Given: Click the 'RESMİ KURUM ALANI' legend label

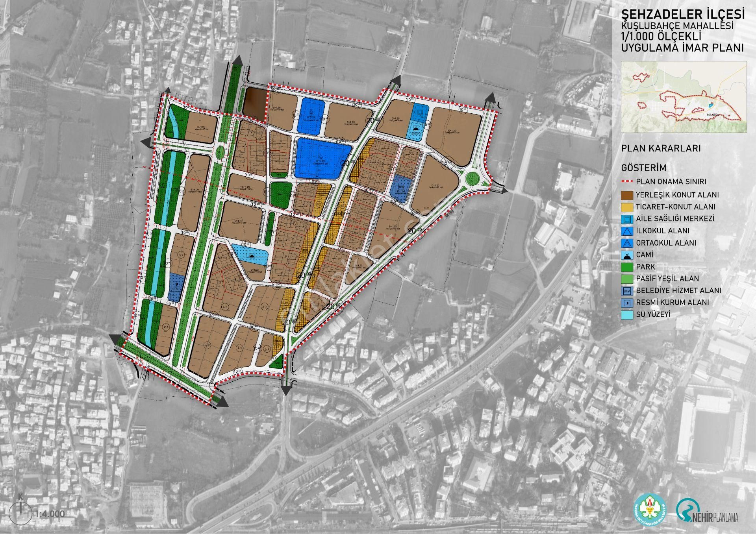Looking at the screenshot, I should 672,303.
